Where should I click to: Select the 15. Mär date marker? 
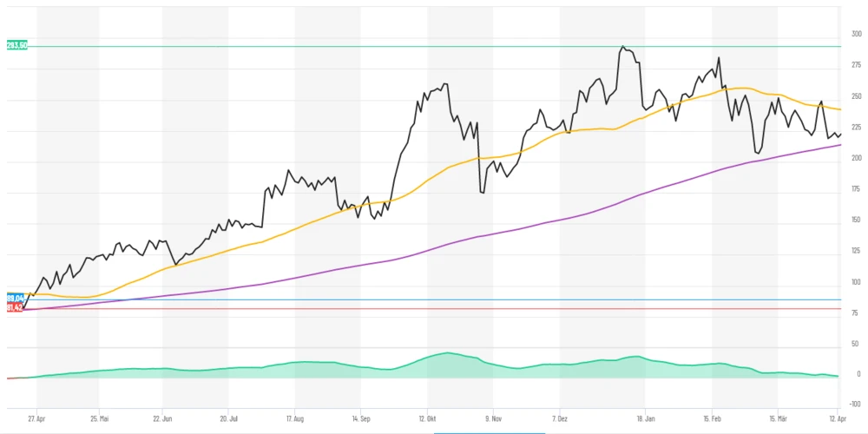click(778, 418)
